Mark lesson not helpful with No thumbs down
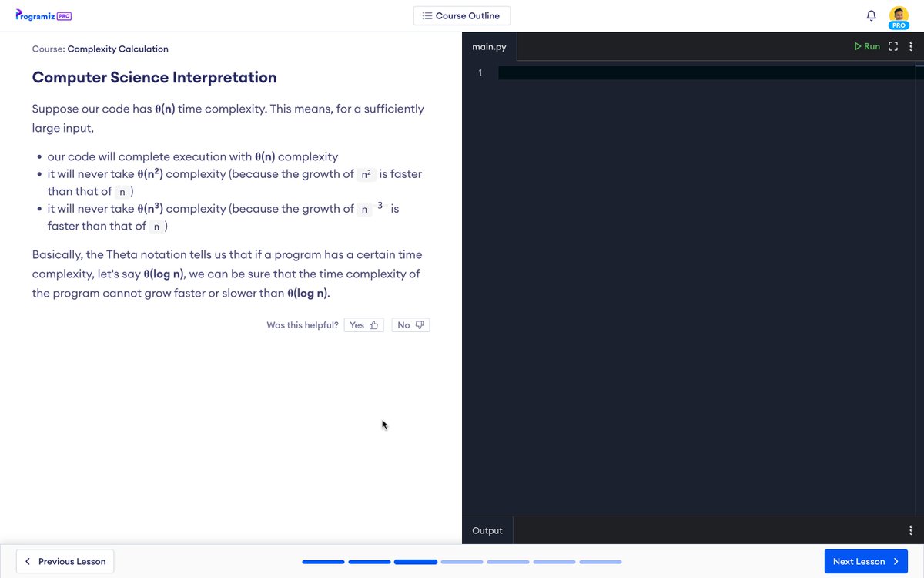 pos(410,325)
